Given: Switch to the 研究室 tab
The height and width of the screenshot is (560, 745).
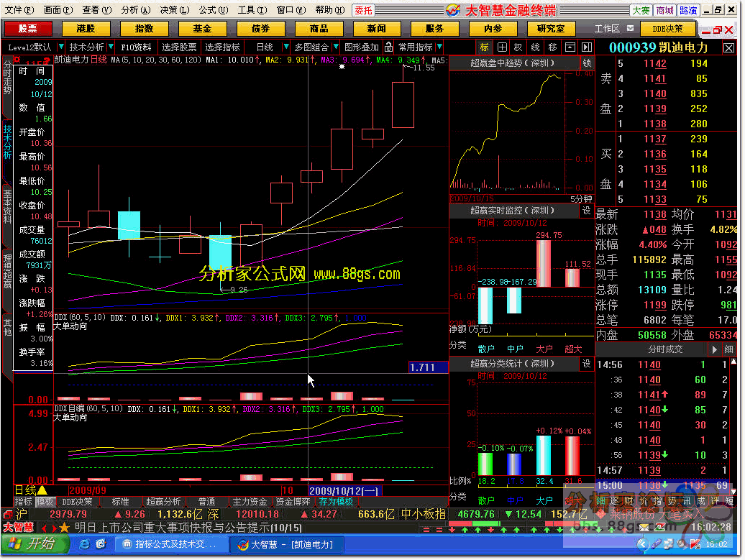Looking at the screenshot, I should pyautogui.click(x=551, y=29).
